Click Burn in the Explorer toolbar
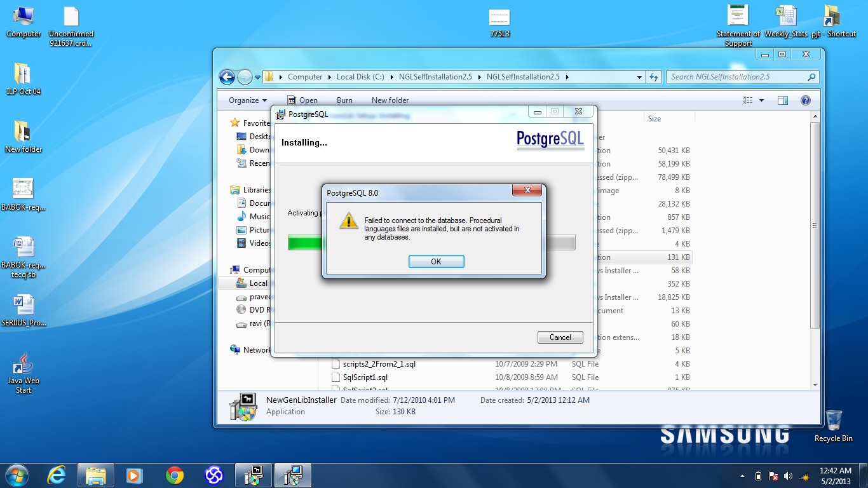 pos(344,100)
